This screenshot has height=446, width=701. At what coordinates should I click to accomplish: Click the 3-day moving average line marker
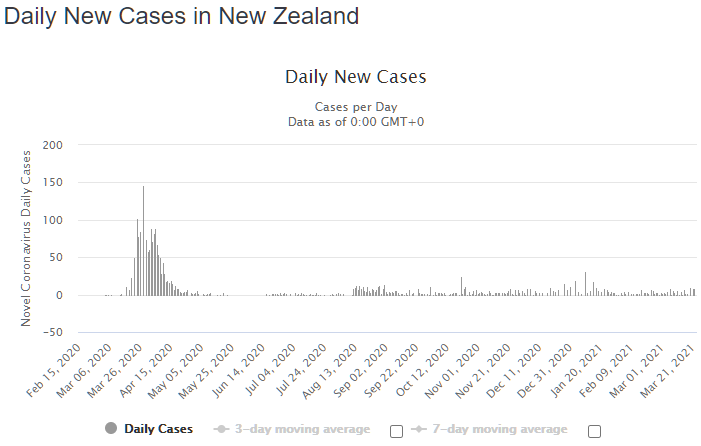221,429
